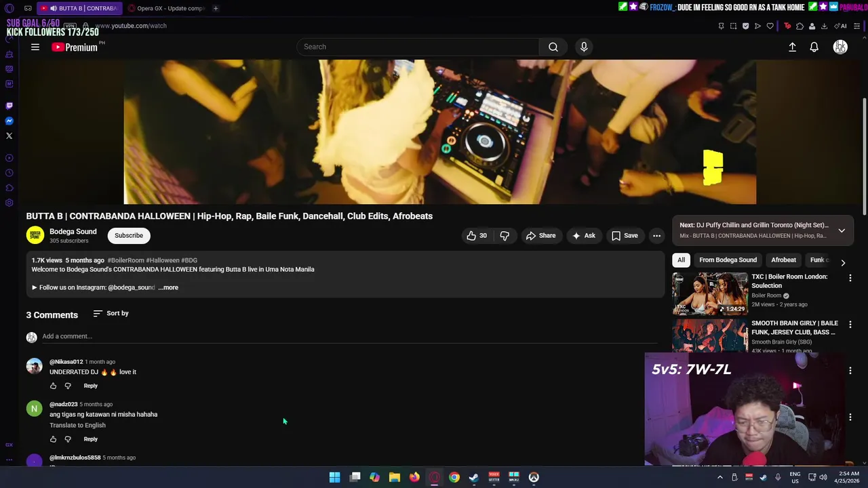The height and width of the screenshot is (488, 868).
Task: Add page to bookmarks with heart icon
Action: click(770, 26)
